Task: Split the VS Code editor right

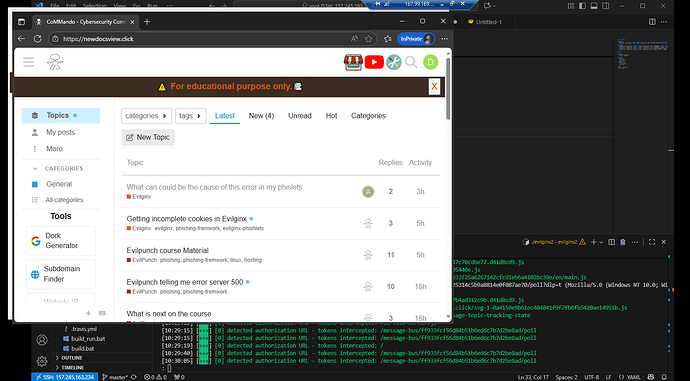Action: coord(652,22)
